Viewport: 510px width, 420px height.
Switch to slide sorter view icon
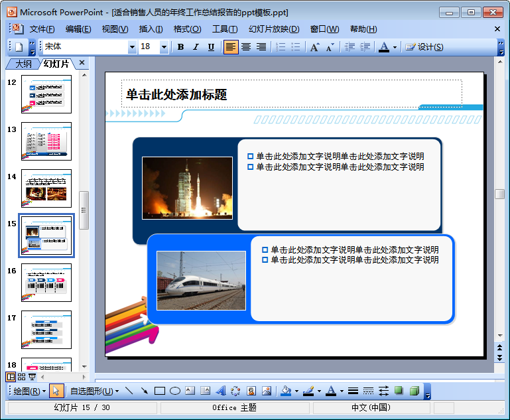coord(21,377)
